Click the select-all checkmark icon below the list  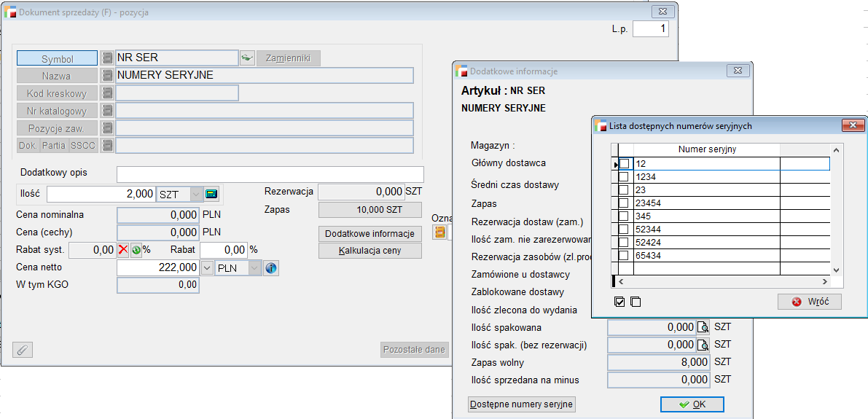click(x=619, y=302)
